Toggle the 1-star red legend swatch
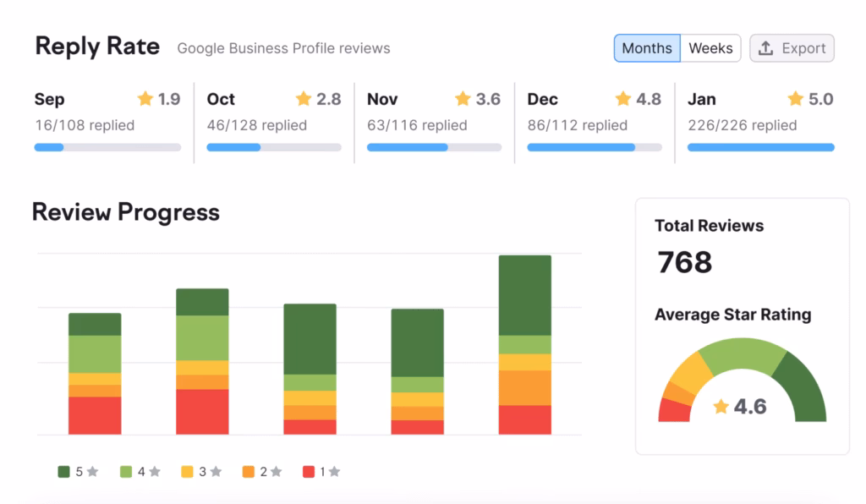The image size is (866, 504). pyautogui.click(x=309, y=472)
